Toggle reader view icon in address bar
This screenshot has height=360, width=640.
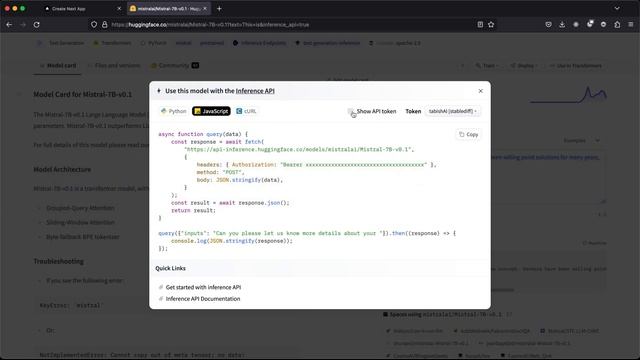[480, 24]
